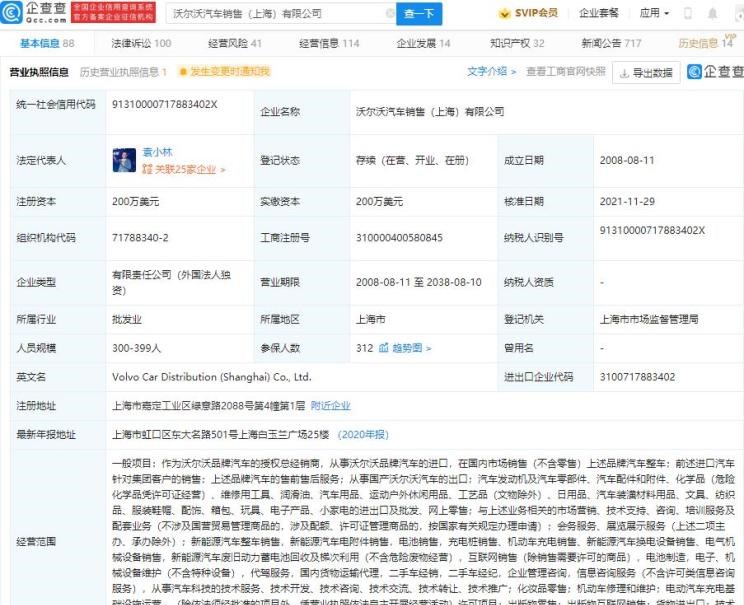Viewport: 744px width, 605px height.
Task: Open the notification bell icon
Action: [x=712, y=13]
